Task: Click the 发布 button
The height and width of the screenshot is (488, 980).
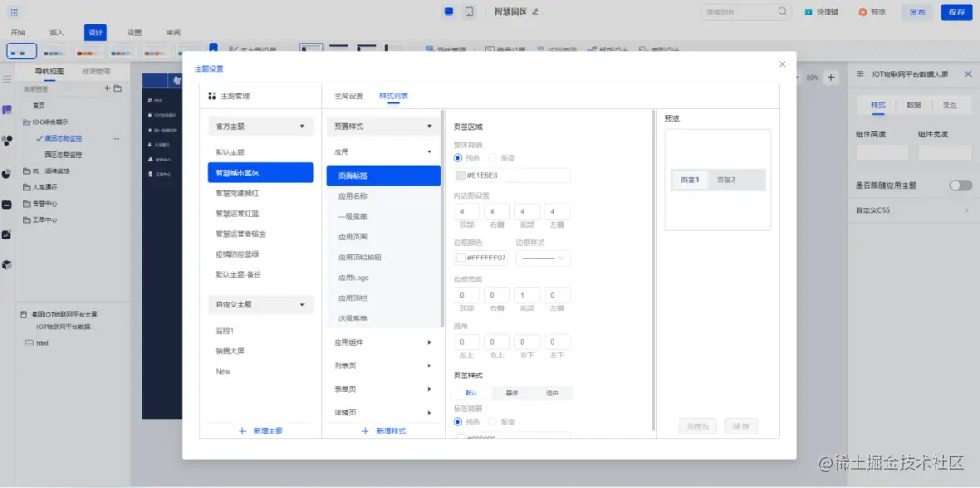Action: 916,12
